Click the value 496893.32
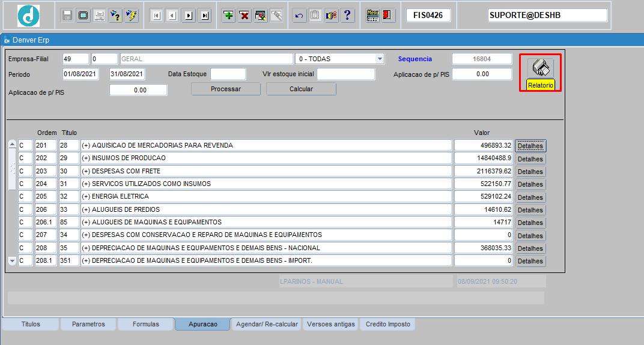 tap(484, 145)
